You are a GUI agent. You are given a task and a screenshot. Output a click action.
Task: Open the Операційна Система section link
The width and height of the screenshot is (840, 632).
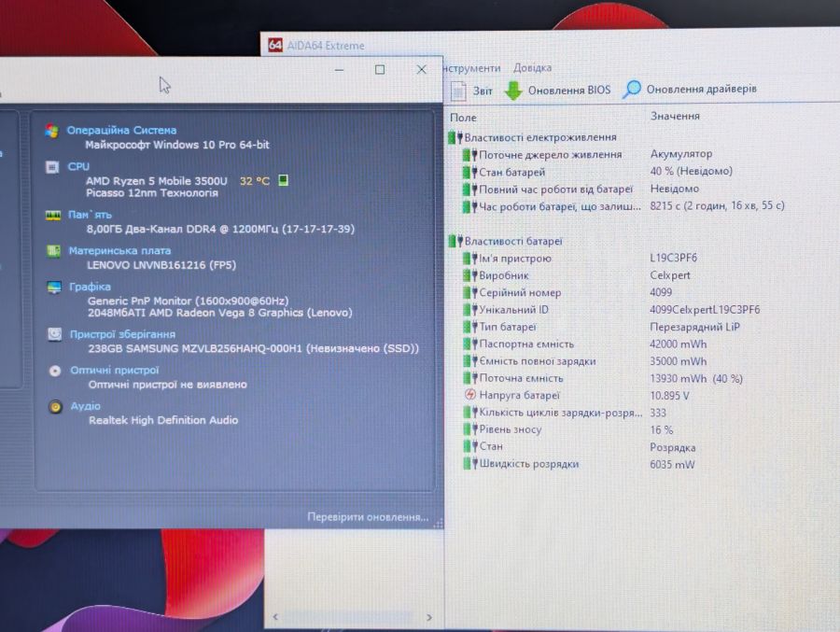(121, 131)
